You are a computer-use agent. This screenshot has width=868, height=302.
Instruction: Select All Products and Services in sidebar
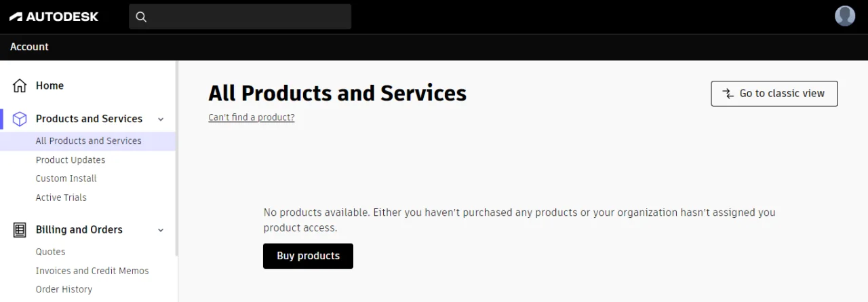point(88,141)
